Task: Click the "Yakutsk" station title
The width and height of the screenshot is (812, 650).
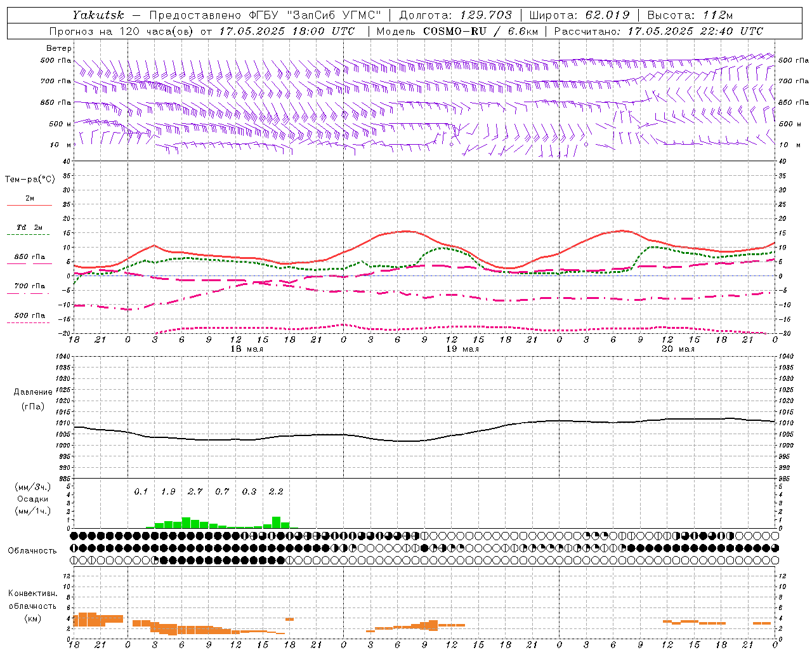Action: [98, 15]
